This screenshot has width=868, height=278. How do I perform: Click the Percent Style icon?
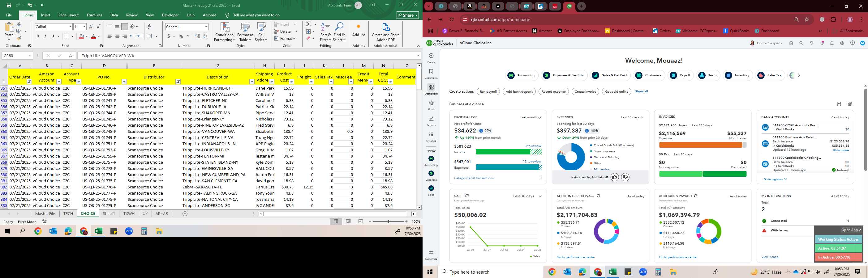coord(181,36)
